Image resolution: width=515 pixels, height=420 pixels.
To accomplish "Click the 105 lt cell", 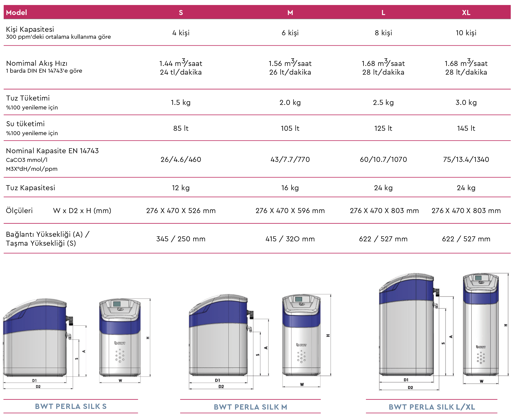I will point(290,128).
